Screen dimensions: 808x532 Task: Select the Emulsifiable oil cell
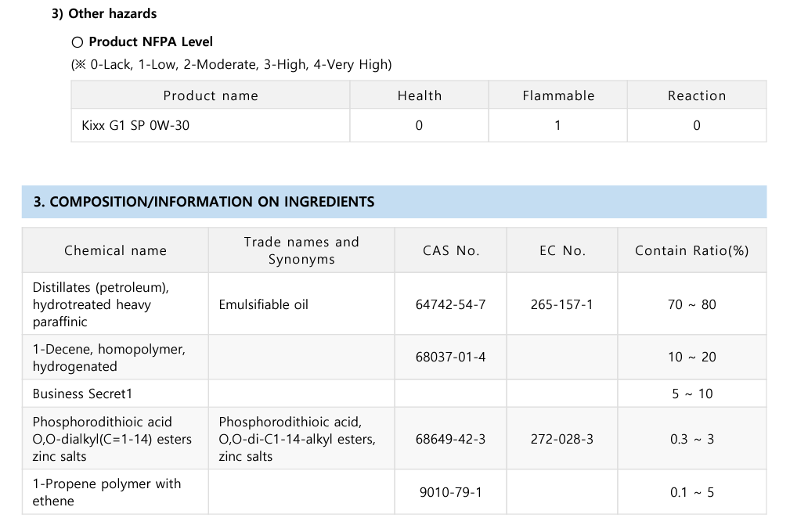click(301, 304)
